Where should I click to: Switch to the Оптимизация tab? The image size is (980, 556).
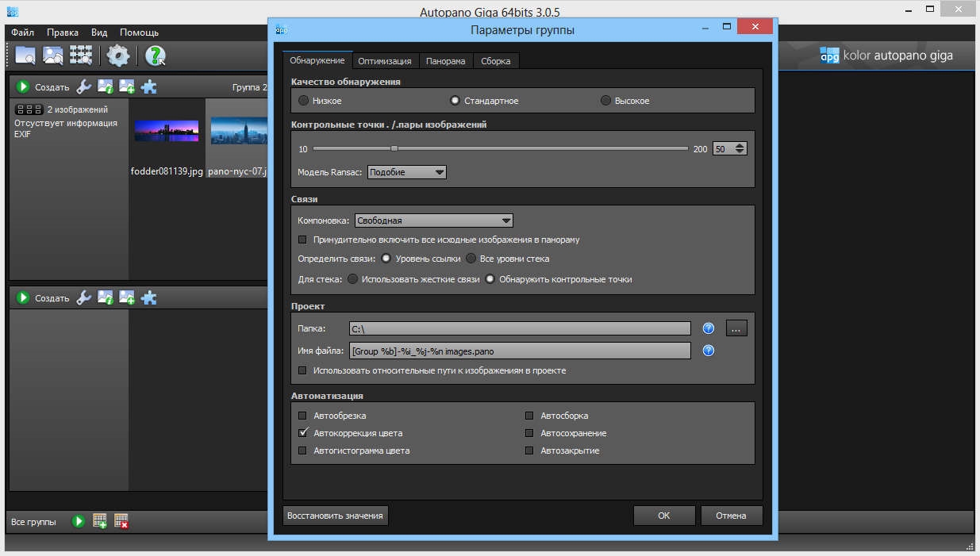(x=385, y=61)
